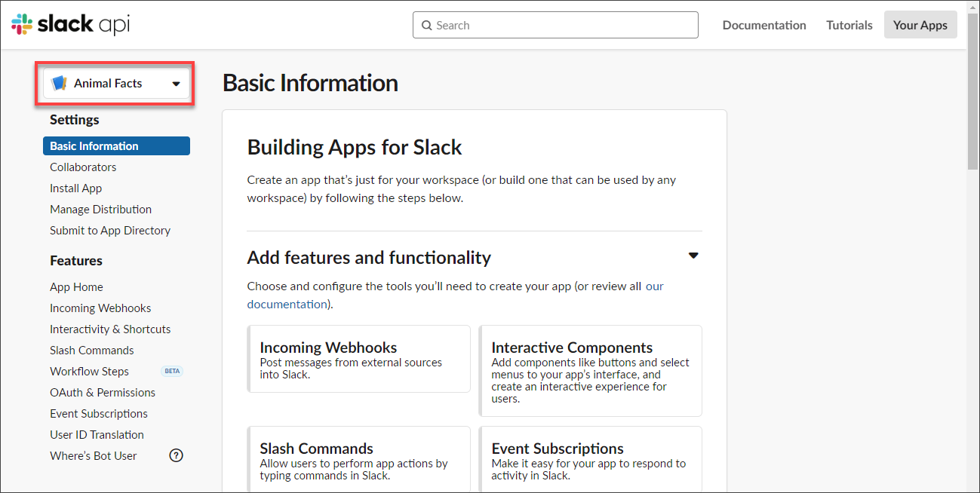This screenshot has height=493, width=980.
Task: Open Interactivity & Shortcuts page
Action: tap(110, 329)
